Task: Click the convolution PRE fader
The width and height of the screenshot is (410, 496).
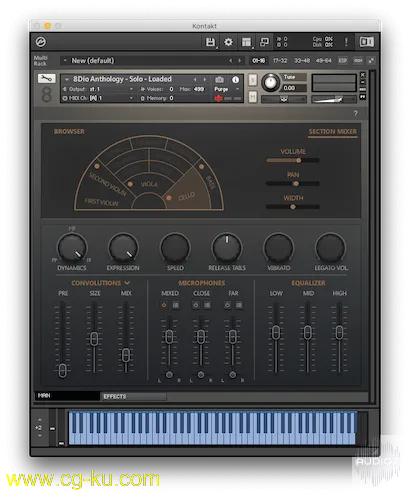Action: pos(62,370)
